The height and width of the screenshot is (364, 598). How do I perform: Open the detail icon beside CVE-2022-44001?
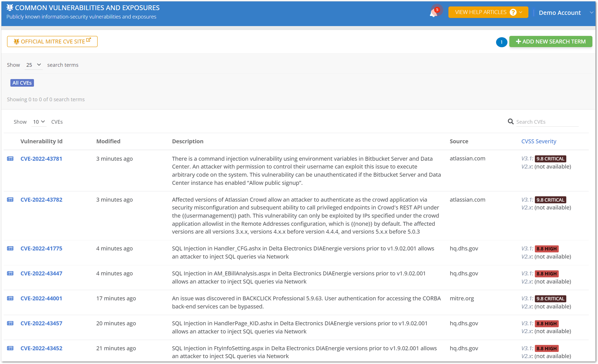tap(10, 298)
